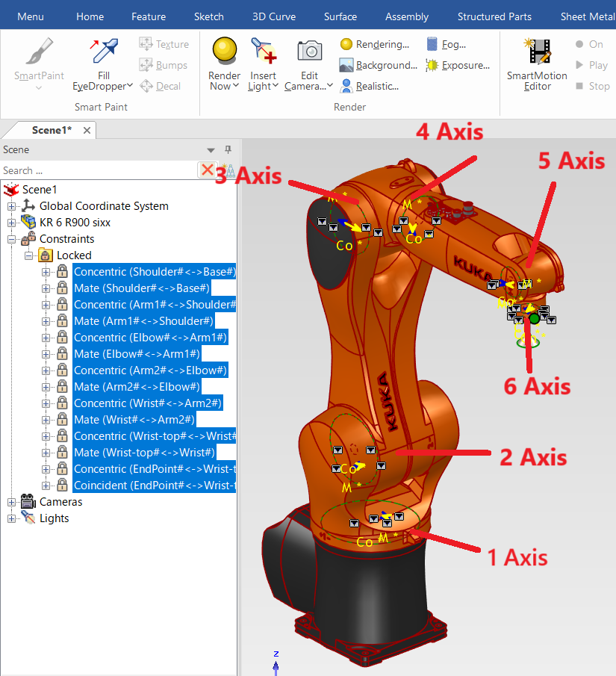Switch to the Structured Parts tab
Image resolution: width=616 pixels, height=676 pixels.
(494, 16)
